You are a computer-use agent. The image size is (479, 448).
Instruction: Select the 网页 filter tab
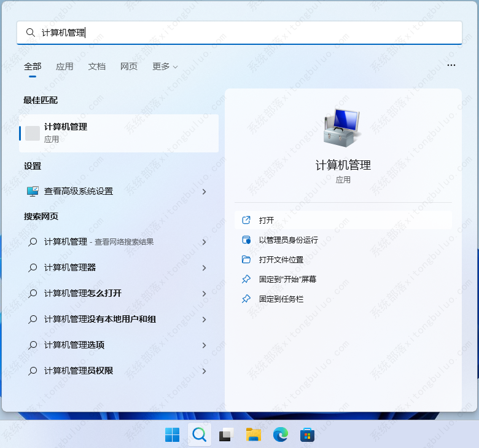pos(129,66)
